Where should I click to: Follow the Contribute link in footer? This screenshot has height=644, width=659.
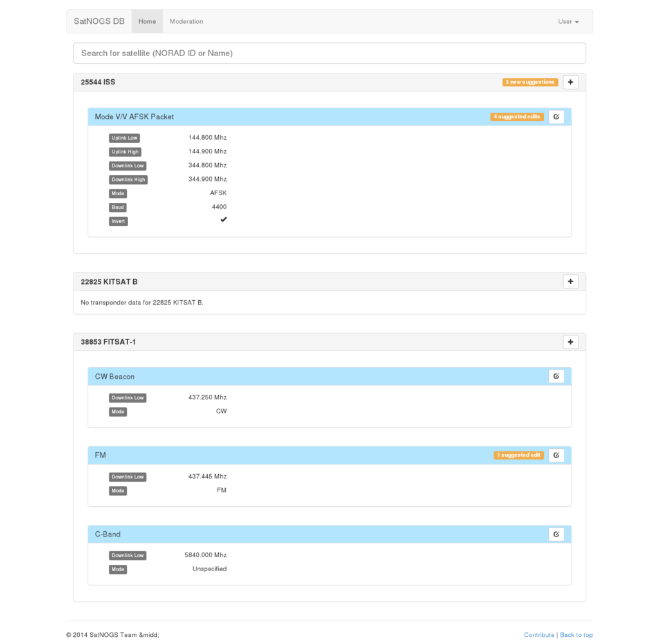point(539,635)
